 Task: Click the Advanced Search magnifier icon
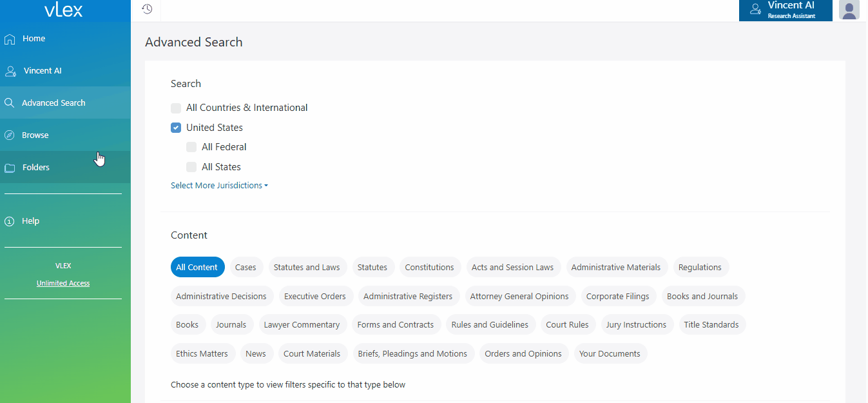pos(9,103)
